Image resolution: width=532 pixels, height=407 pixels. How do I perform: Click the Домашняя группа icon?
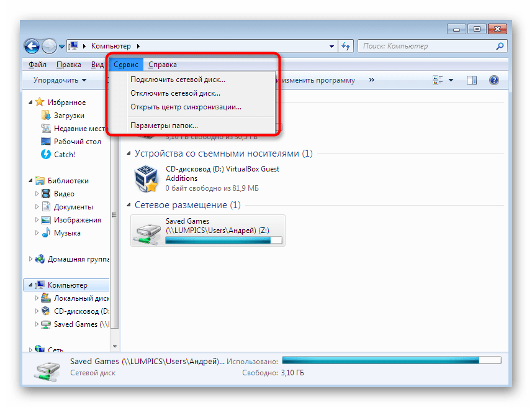40,259
